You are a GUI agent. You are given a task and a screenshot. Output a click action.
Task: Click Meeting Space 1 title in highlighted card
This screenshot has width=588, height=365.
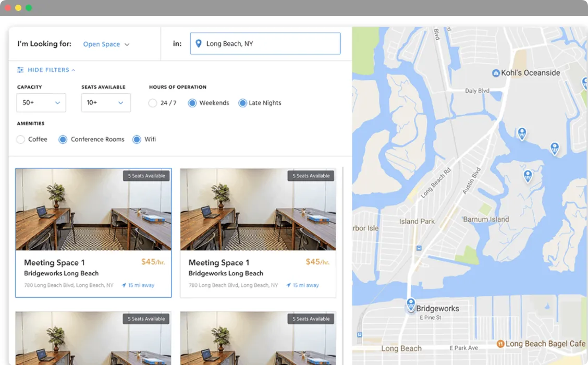coord(54,263)
